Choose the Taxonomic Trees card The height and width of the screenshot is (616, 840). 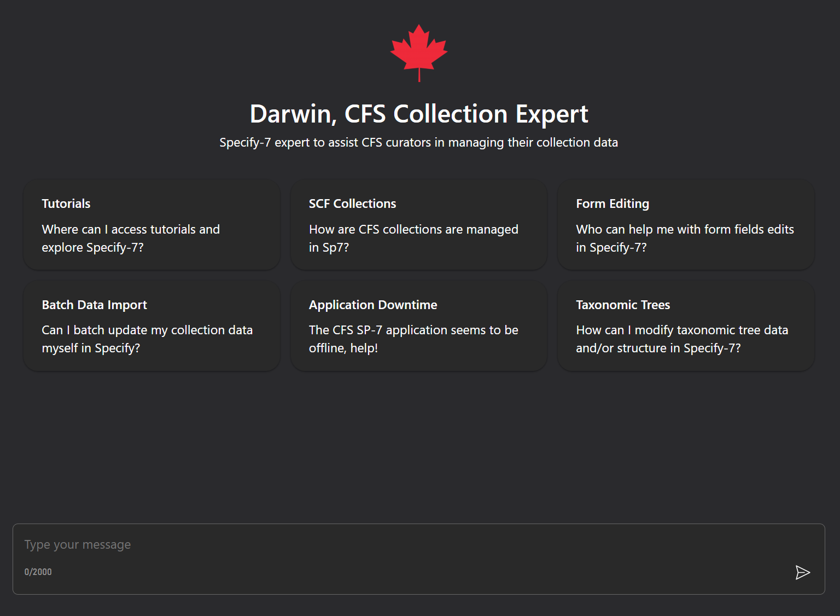coord(686,326)
